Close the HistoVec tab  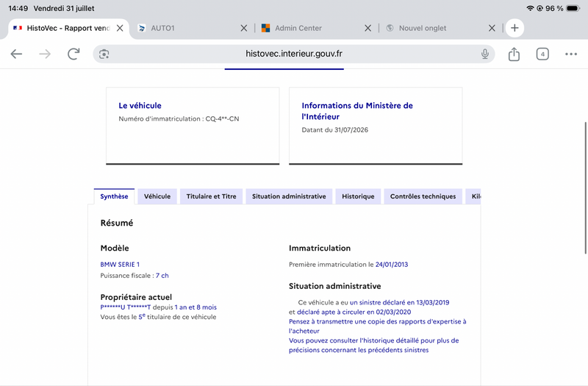120,28
